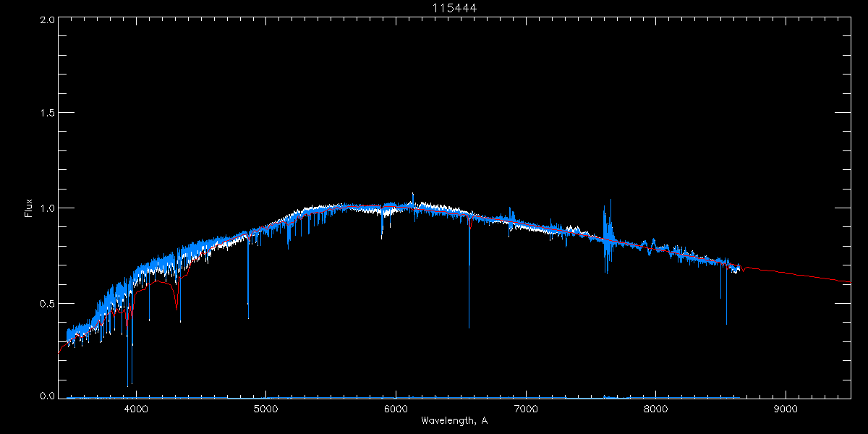868x434 pixels.
Task: Click the 2.0 flux tick label
Action: pyautogui.click(x=46, y=20)
